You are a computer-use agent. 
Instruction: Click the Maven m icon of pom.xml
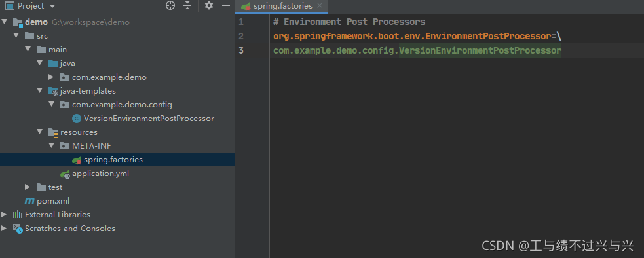(x=29, y=201)
